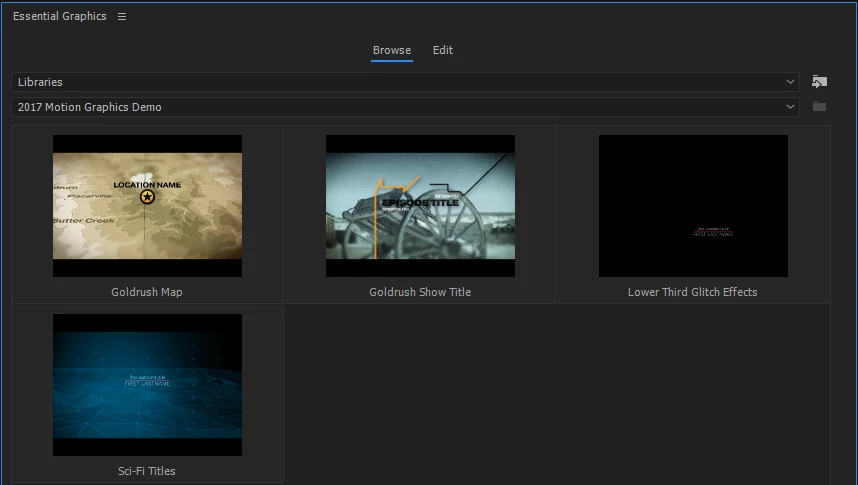Click the 'Goldrush Map' label
The height and width of the screenshot is (485, 858).
pos(147,292)
